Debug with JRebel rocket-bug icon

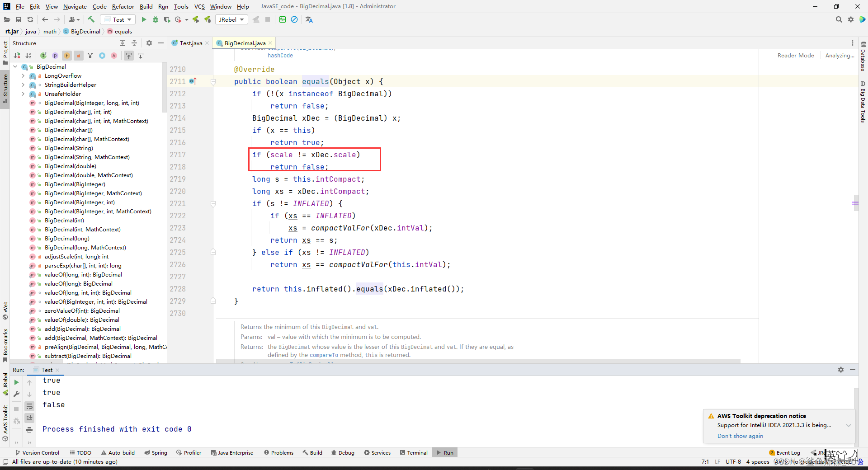(x=208, y=19)
